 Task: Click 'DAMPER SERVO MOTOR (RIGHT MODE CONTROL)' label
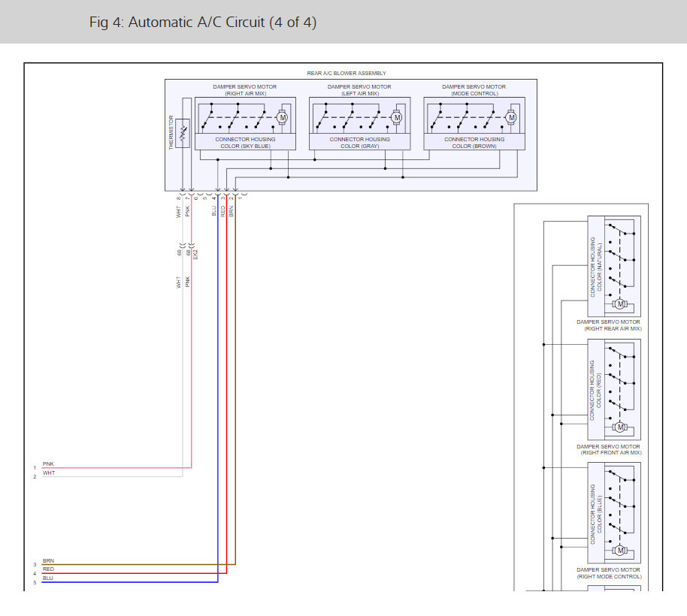(609, 573)
